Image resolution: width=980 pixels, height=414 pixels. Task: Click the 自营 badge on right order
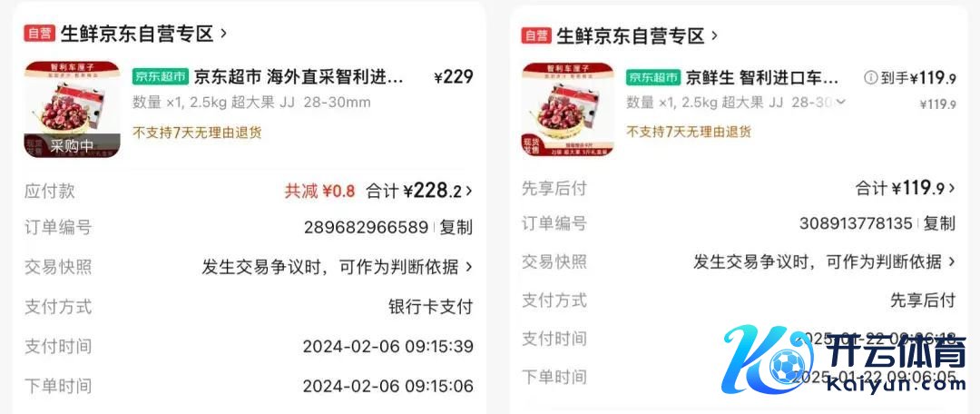(x=536, y=35)
